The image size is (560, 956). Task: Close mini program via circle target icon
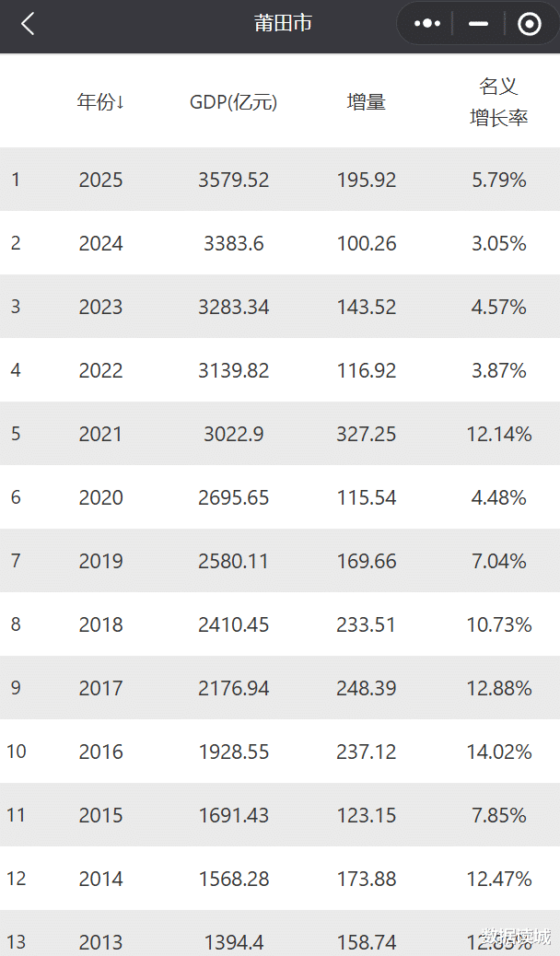point(530,24)
